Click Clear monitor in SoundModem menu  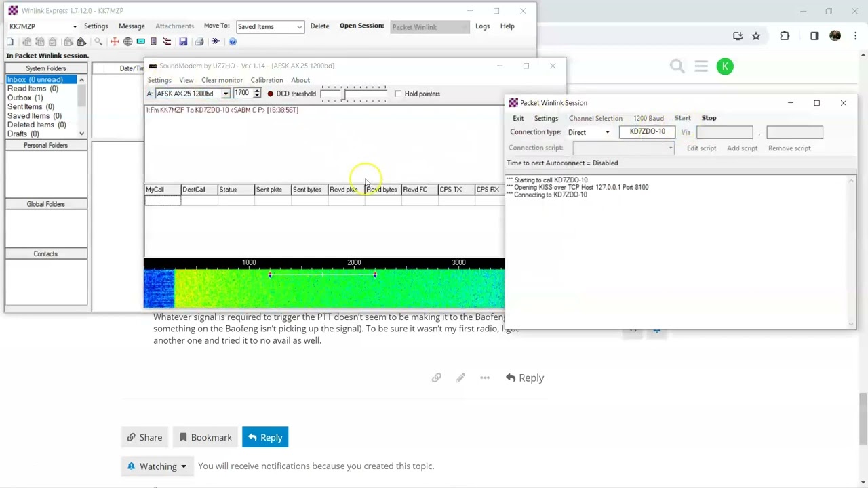(222, 80)
